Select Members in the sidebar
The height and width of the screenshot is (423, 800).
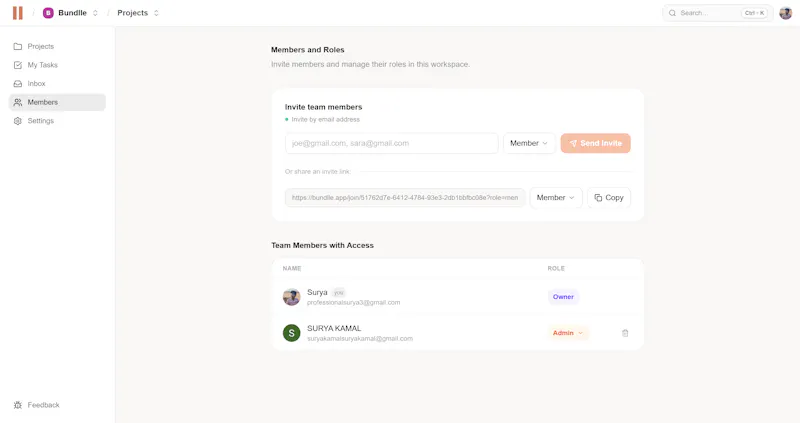57,102
